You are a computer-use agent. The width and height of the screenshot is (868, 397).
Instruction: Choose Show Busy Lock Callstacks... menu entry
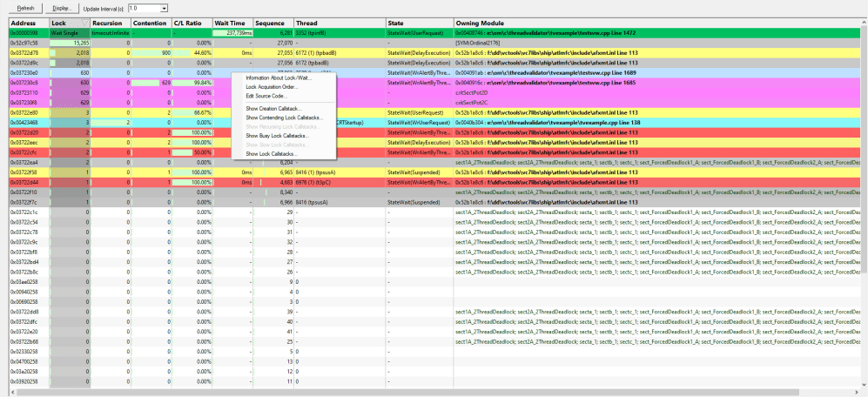(278, 135)
